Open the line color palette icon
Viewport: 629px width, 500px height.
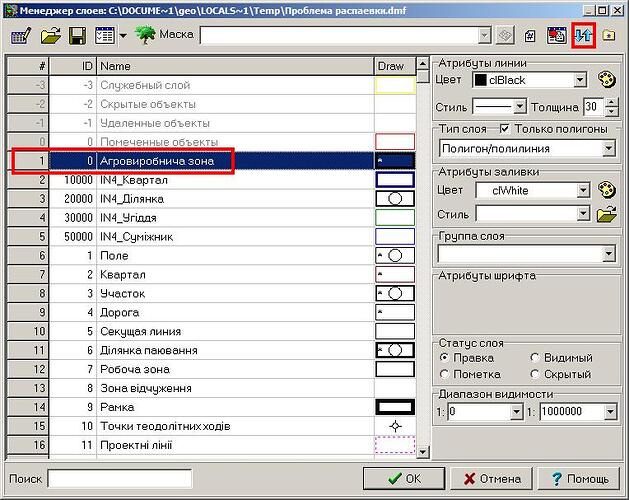(x=607, y=79)
